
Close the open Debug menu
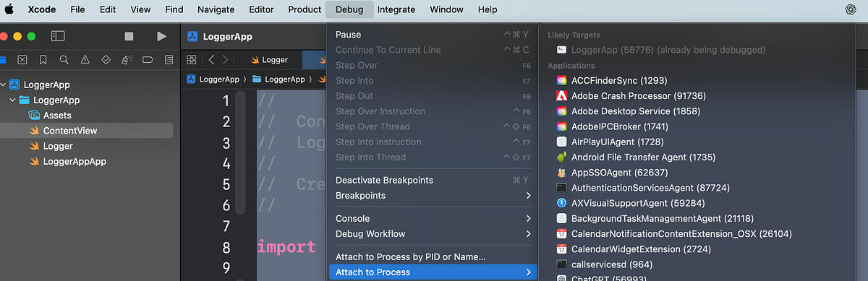click(350, 9)
